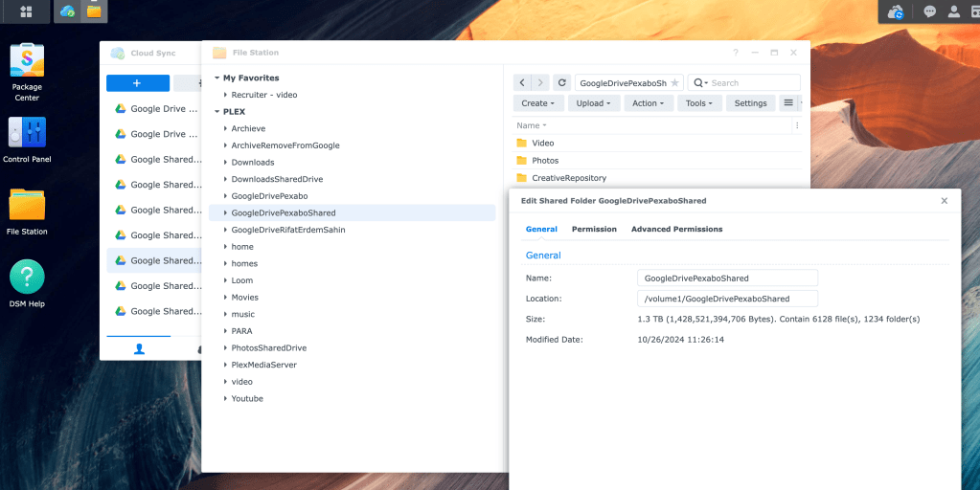980x490 pixels.
Task: Launch File Station desktop shortcut
Action: pyautogui.click(x=27, y=212)
